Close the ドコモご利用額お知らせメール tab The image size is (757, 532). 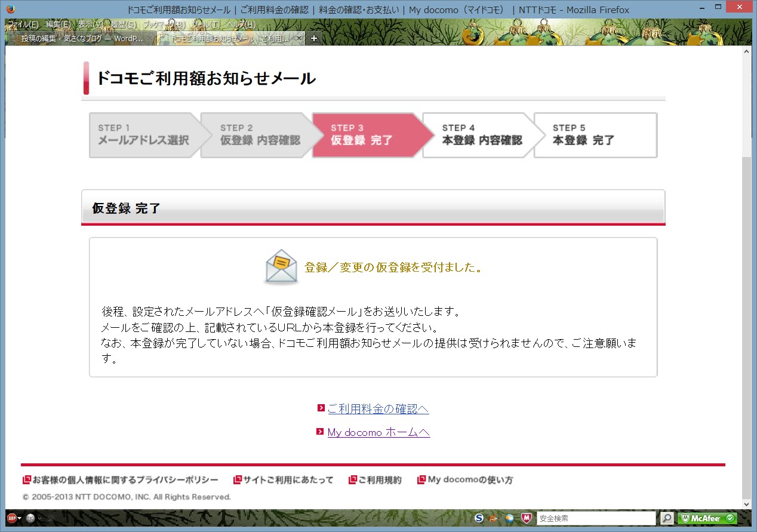(299, 38)
